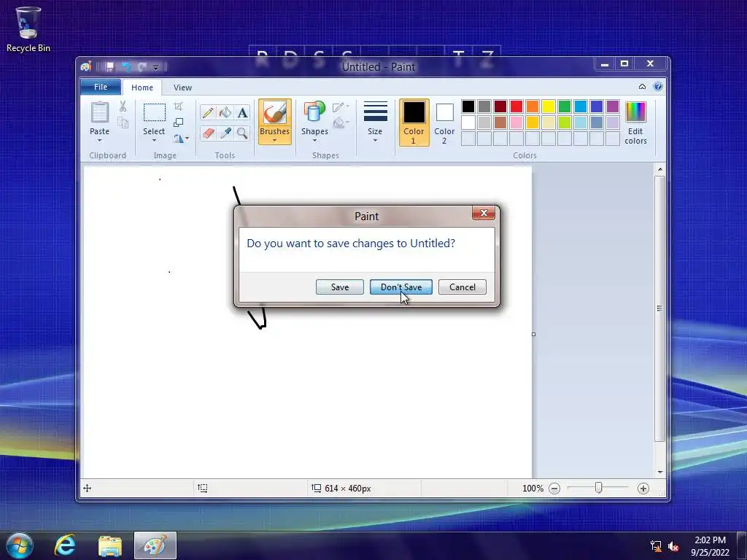Open Windows Explorer folder on taskbar

pos(110,545)
